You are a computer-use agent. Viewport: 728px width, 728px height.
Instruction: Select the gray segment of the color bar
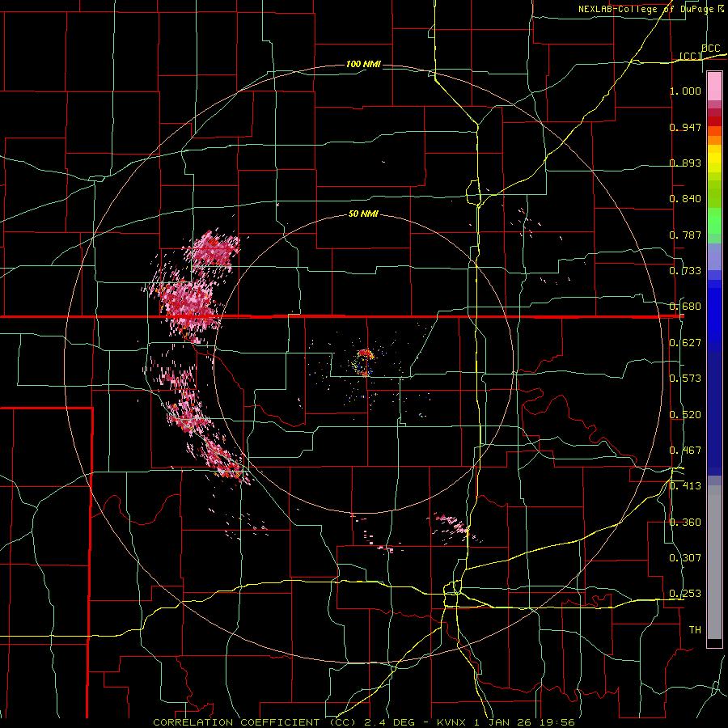coord(714,562)
